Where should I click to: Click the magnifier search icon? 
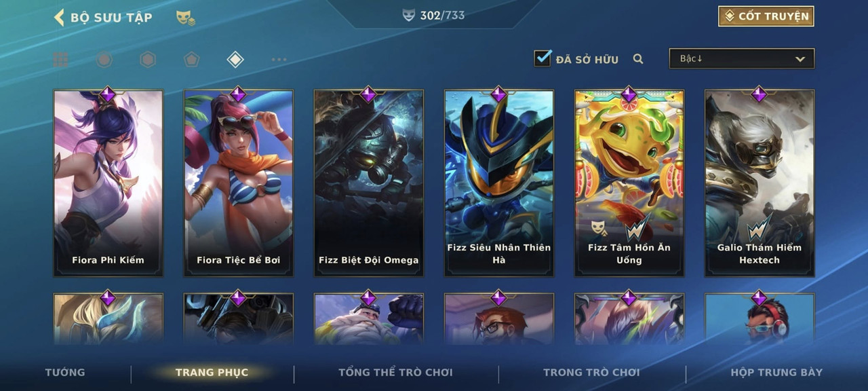tap(638, 59)
